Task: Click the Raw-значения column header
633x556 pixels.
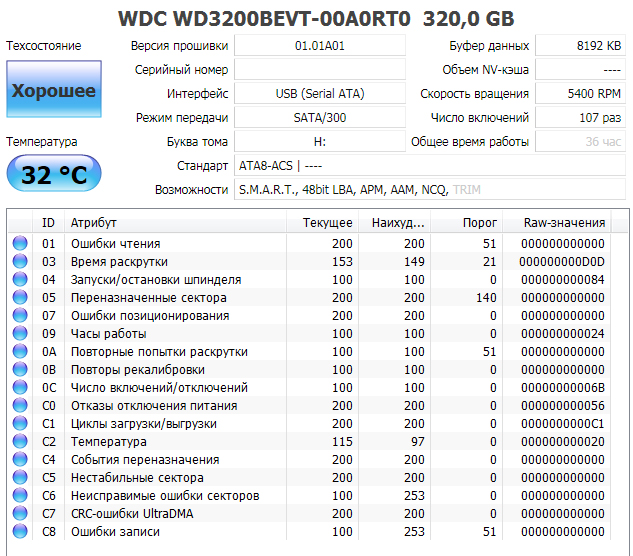Action: coord(557,222)
